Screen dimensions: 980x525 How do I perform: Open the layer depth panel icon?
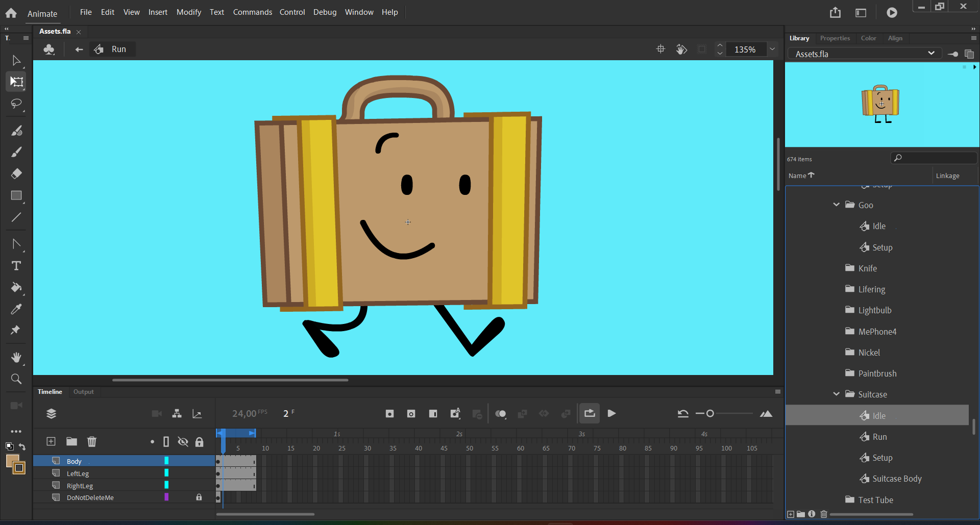[197, 414]
